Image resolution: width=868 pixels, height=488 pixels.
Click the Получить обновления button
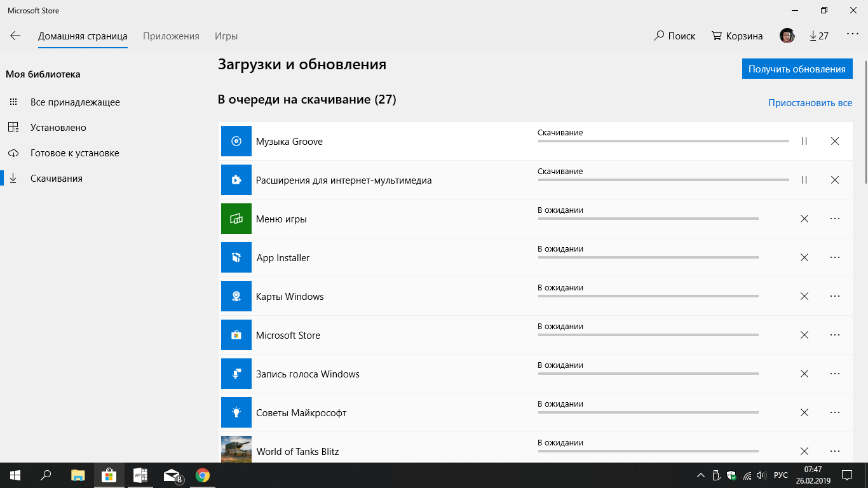(797, 69)
